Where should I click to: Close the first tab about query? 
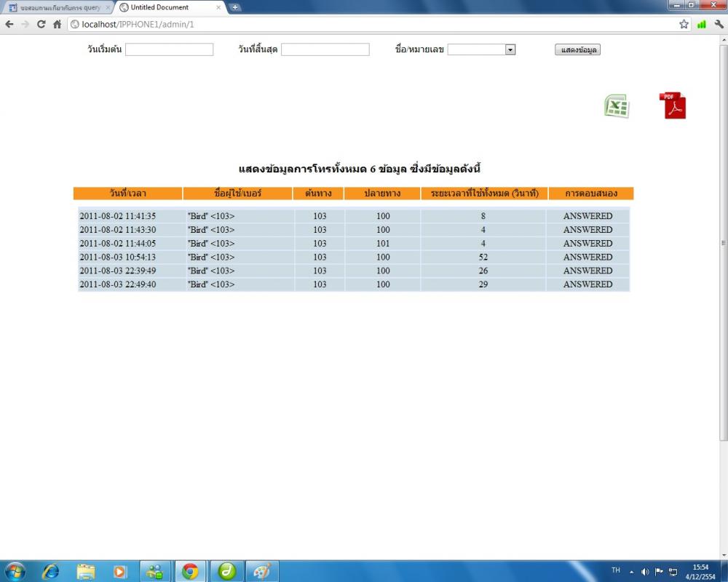(108, 7)
